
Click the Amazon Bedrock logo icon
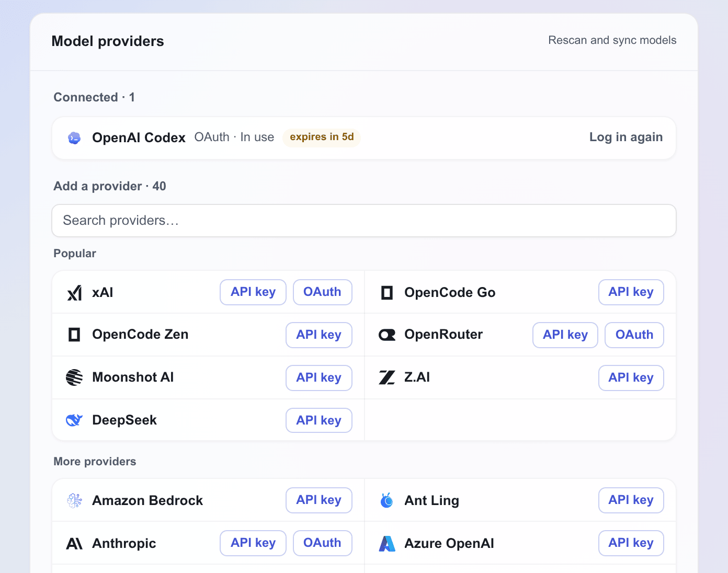tap(74, 501)
